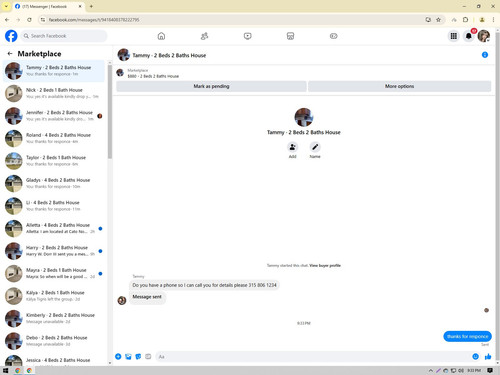Open a new browser tab
Viewport: 500px width, 375px height.
(91, 6)
